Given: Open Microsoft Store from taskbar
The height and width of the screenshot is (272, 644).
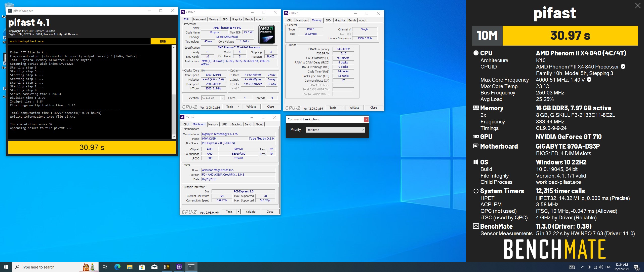Looking at the screenshot, I should point(142,267).
